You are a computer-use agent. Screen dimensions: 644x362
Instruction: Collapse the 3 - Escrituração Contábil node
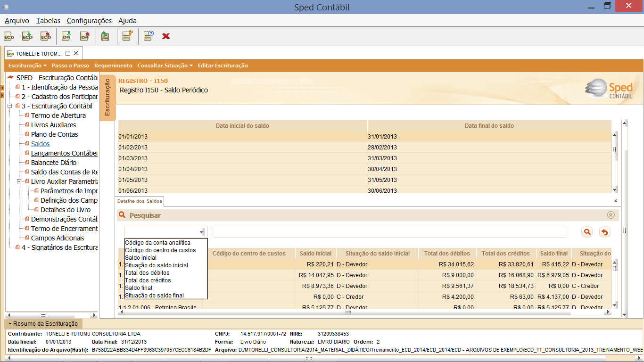point(10,106)
